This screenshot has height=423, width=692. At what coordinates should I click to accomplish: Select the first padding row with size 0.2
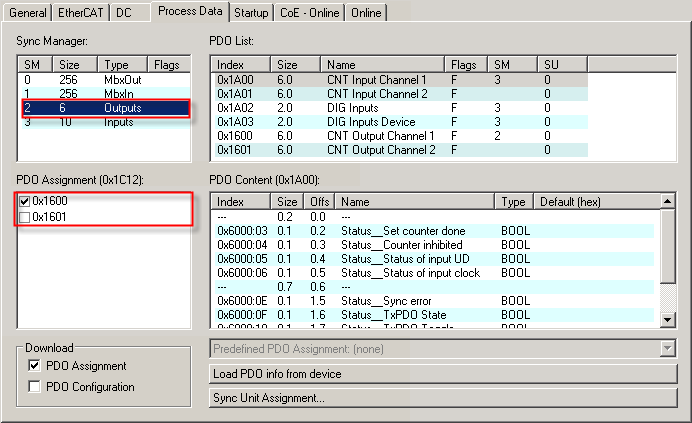434,217
